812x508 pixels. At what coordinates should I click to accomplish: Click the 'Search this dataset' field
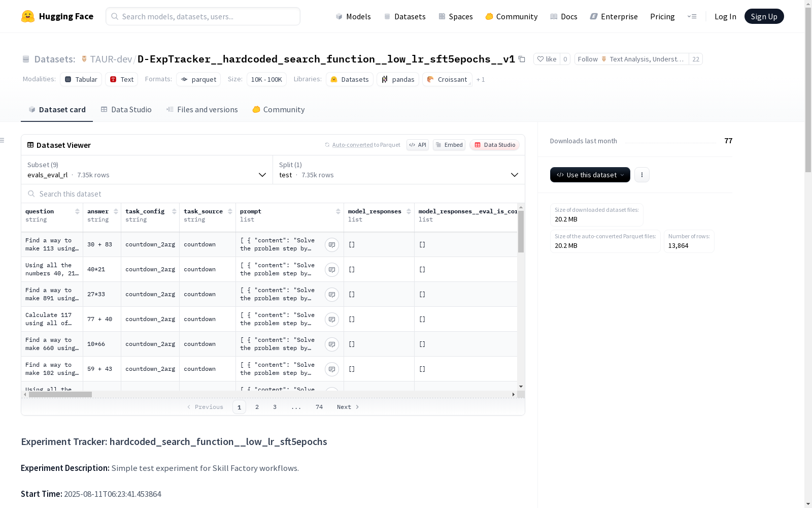tap(273, 194)
